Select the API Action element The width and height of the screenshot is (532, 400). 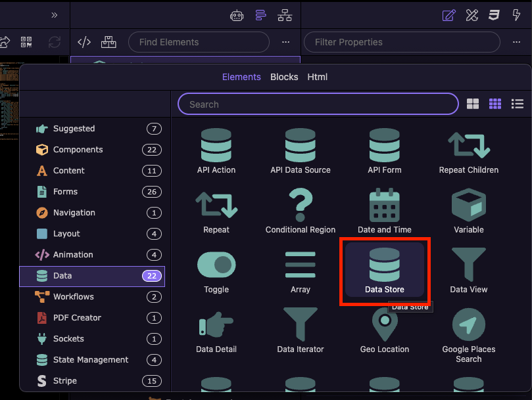point(216,151)
